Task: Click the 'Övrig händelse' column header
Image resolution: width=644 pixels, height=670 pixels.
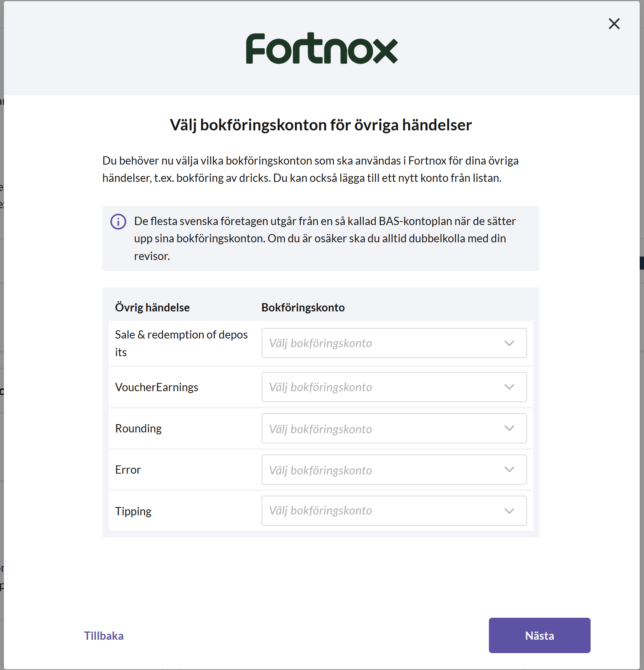Action: pos(152,308)
